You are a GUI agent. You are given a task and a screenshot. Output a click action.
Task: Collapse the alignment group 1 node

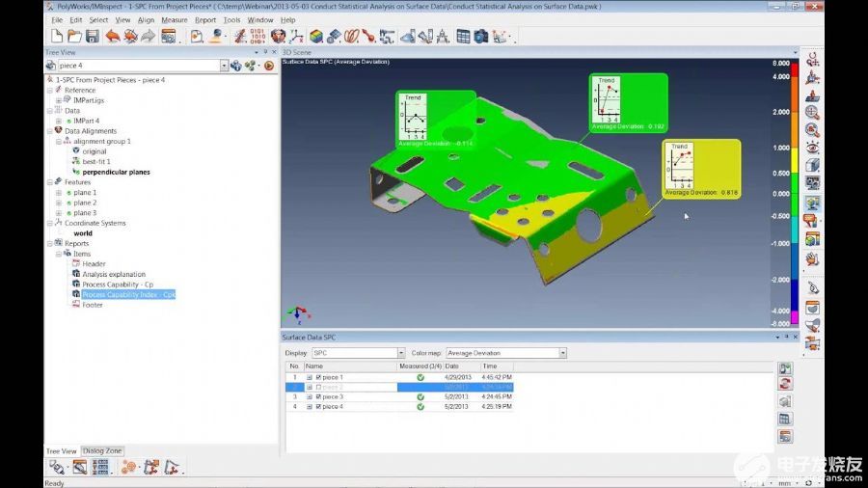point(59,142)
